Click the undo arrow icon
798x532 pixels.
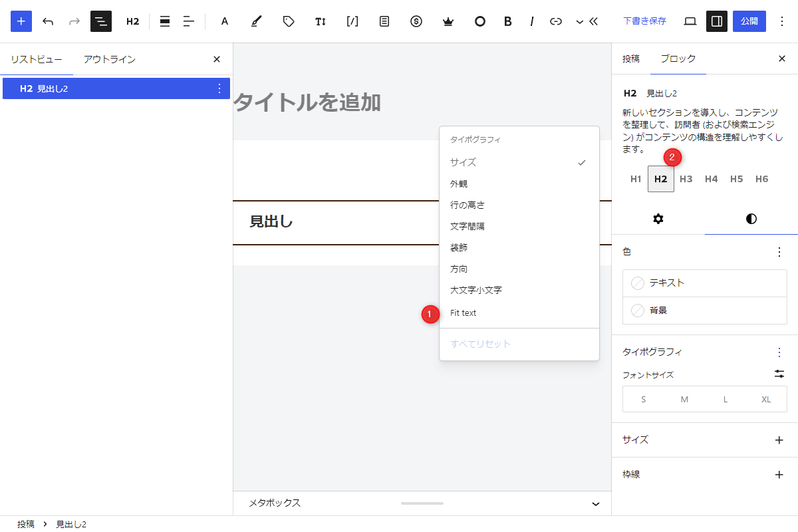coord(48,21)
